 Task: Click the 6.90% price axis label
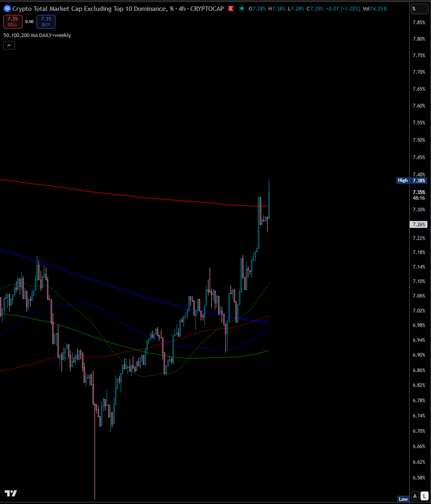[418, 355]
